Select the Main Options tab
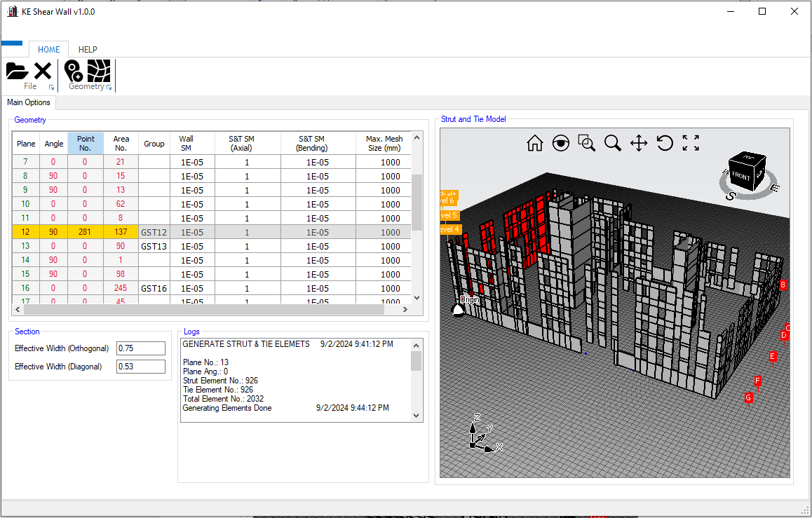The width and height of the screenshot is (812, 518). (x=28, y=102)
